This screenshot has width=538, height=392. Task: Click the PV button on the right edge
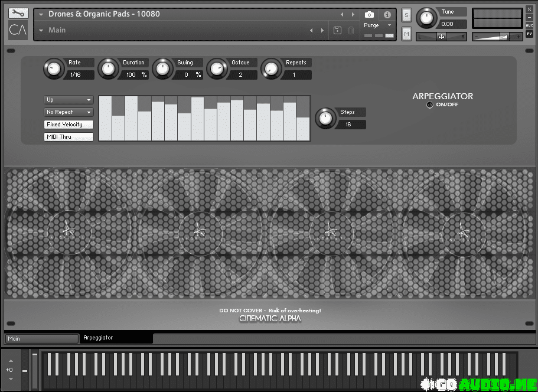(529, 34)
